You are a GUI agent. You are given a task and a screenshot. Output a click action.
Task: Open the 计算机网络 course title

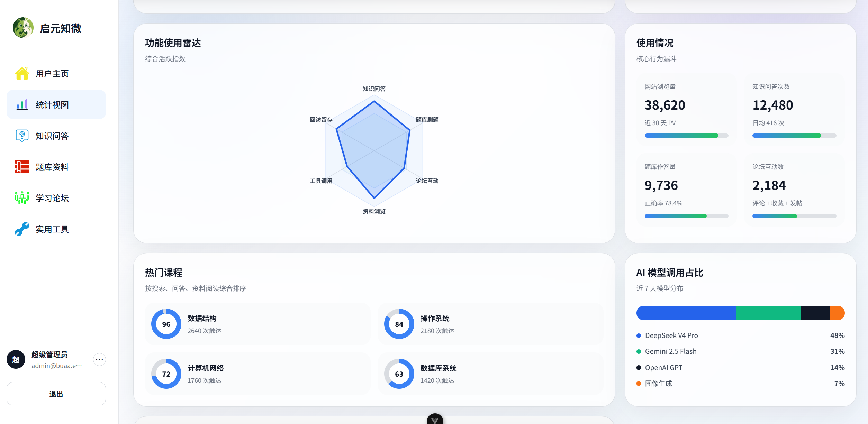pos(206,368)
